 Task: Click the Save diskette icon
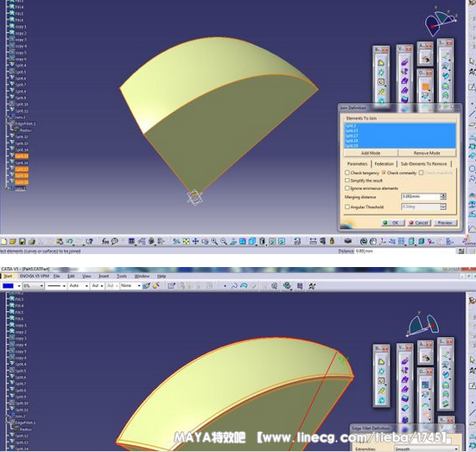[22, 241]
